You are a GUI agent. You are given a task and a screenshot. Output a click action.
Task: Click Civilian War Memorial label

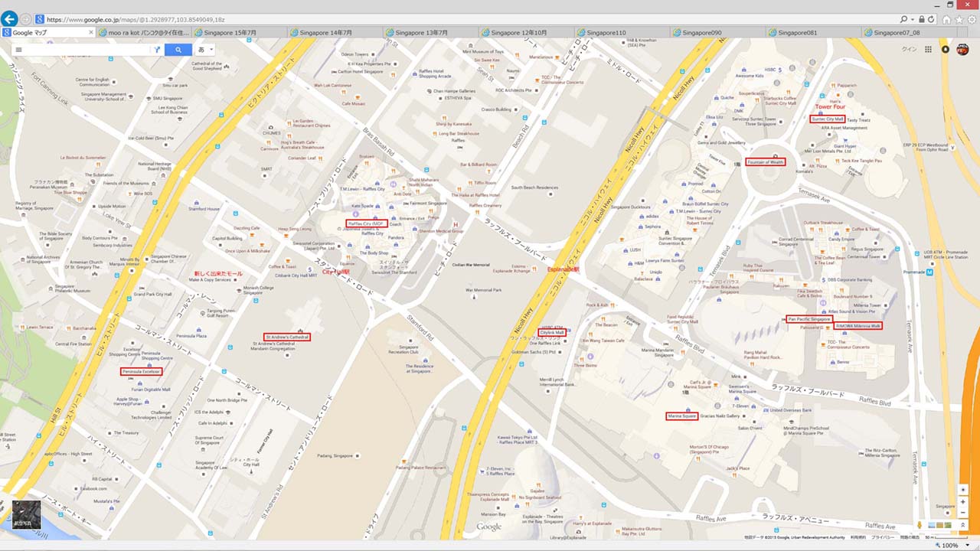coord(471,265)
